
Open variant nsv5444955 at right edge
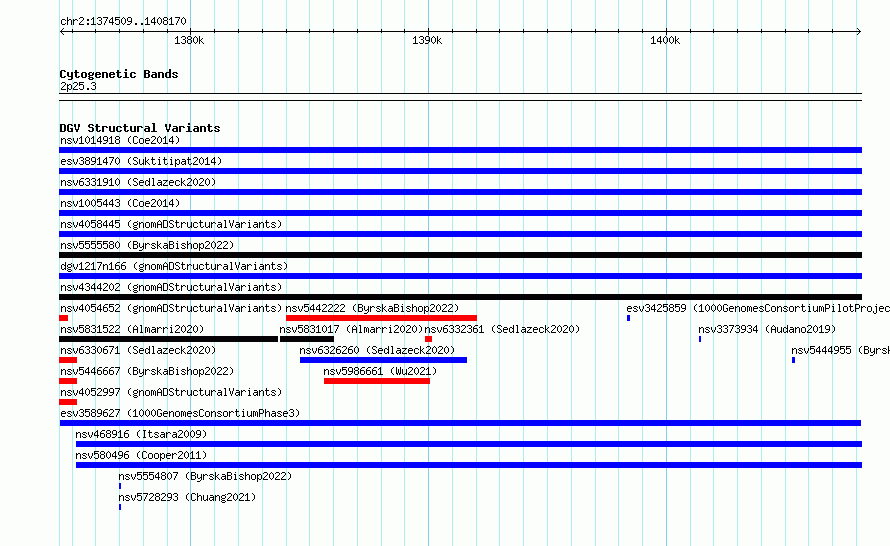[x=841, y=350]
